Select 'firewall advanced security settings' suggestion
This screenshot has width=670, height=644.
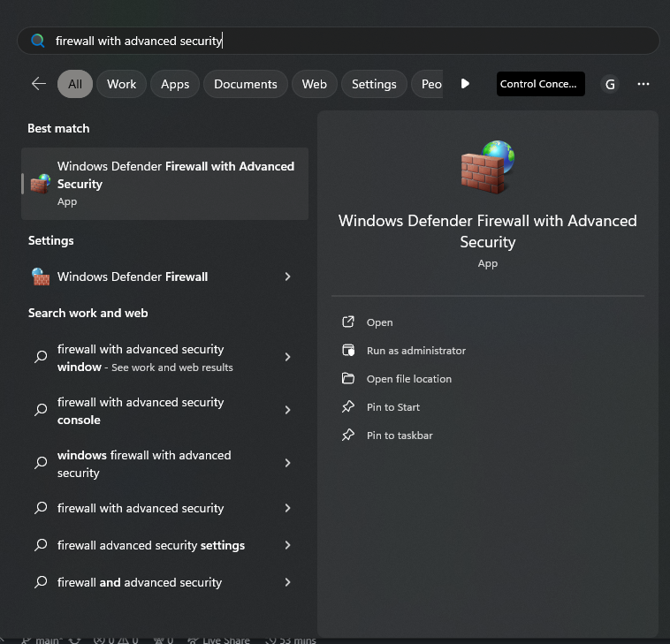pos(165,545)
